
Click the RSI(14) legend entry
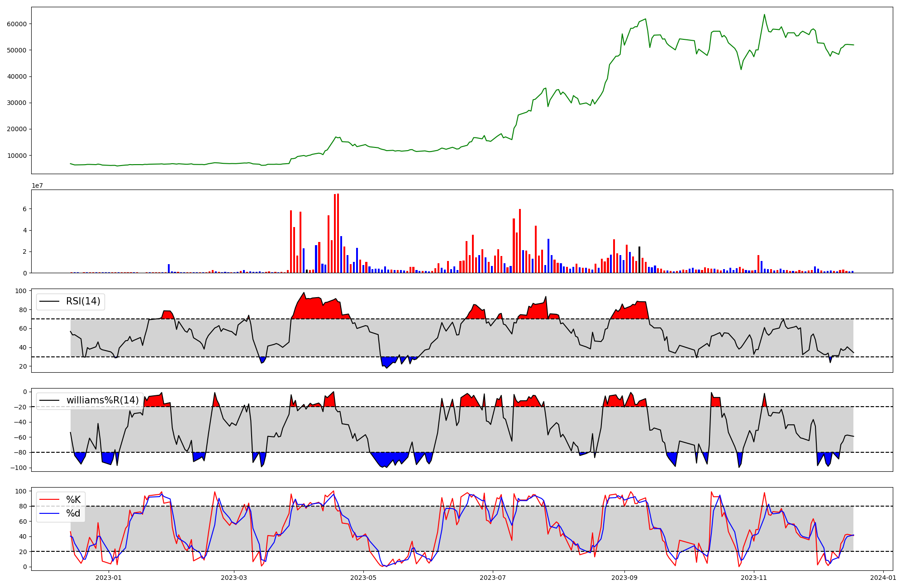[83, 301]
